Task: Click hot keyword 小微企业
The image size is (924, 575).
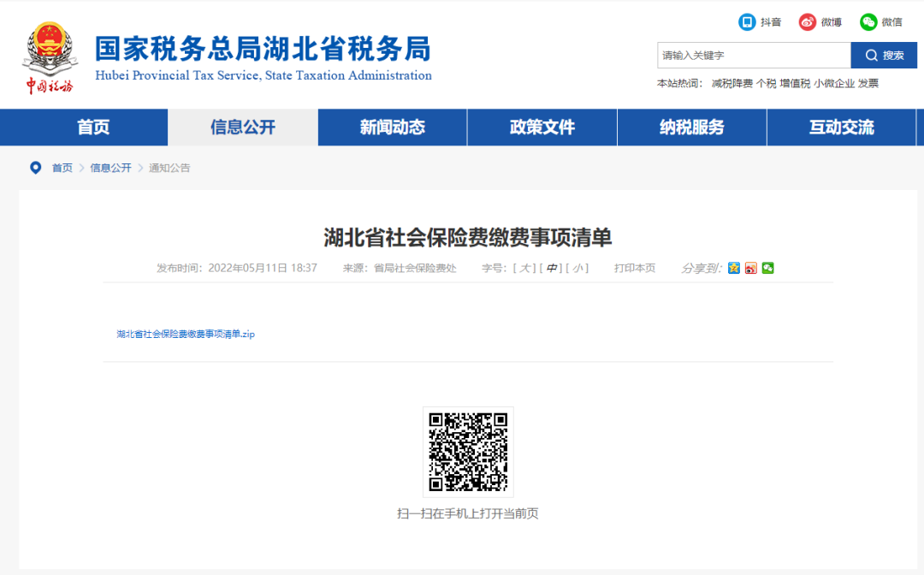Action: [x=834, y=84]
